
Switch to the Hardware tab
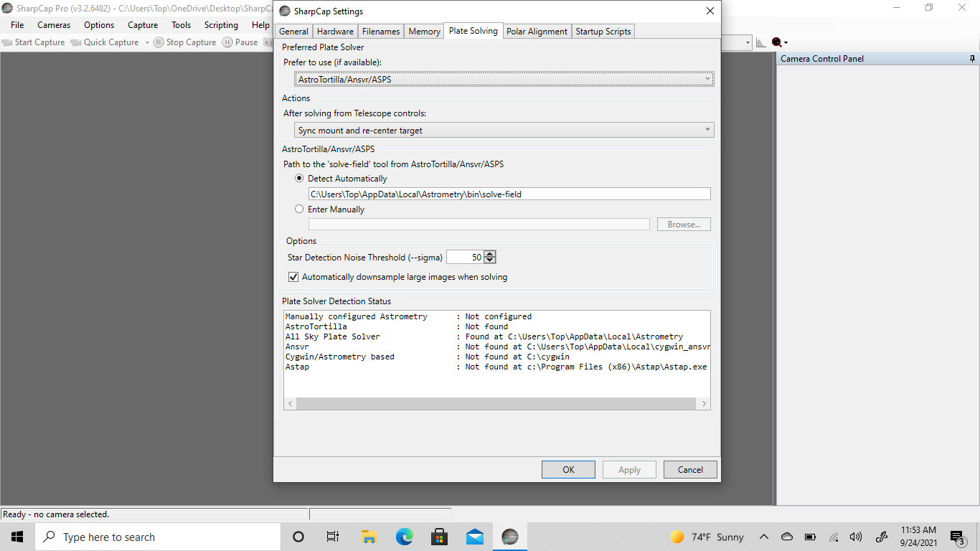[x=335, y=32]
